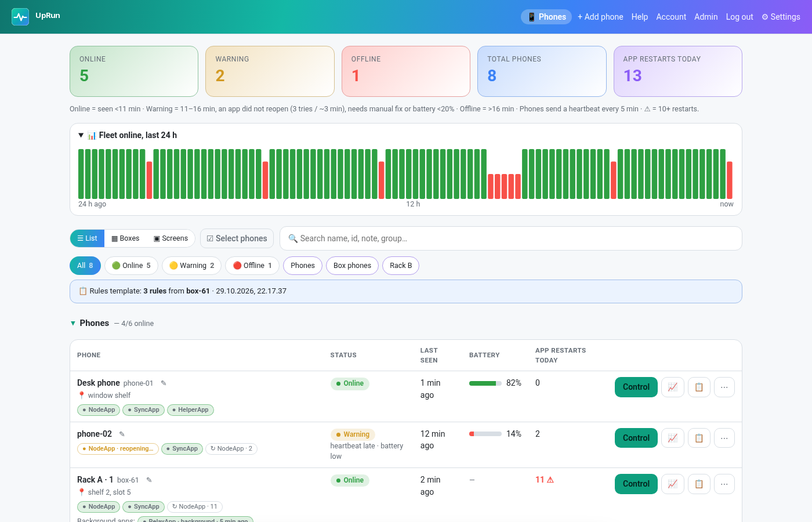Click the rules template clipboard icon

[x=83, y=291]
